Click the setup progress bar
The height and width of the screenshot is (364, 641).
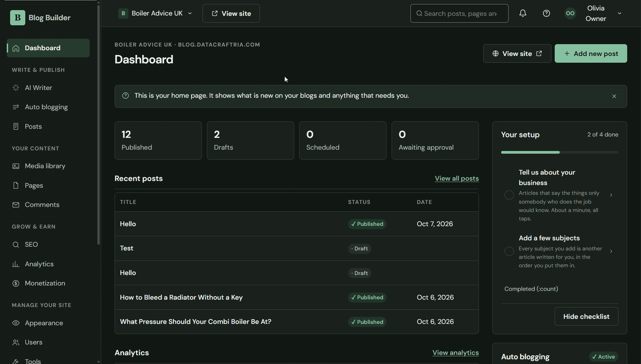tap(560, 152)
